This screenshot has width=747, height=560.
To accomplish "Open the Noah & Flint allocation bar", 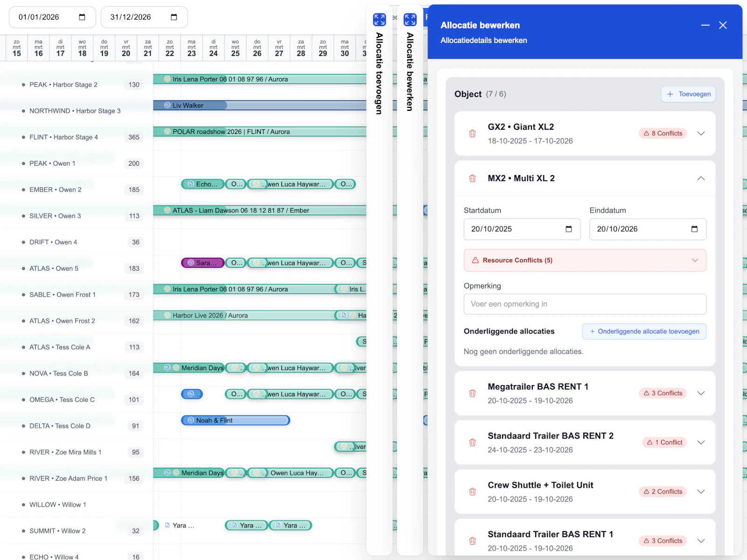I will pyautogui.click(x=236, y=420).
